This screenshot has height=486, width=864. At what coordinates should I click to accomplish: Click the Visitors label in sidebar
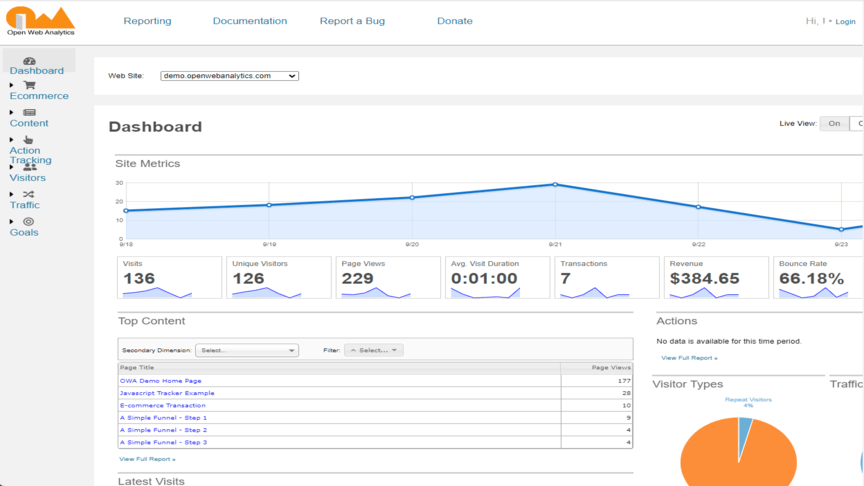tap(27, 178)
